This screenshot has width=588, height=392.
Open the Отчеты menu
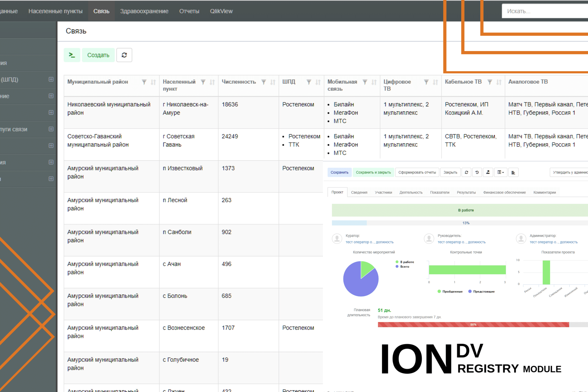[189, 11]
